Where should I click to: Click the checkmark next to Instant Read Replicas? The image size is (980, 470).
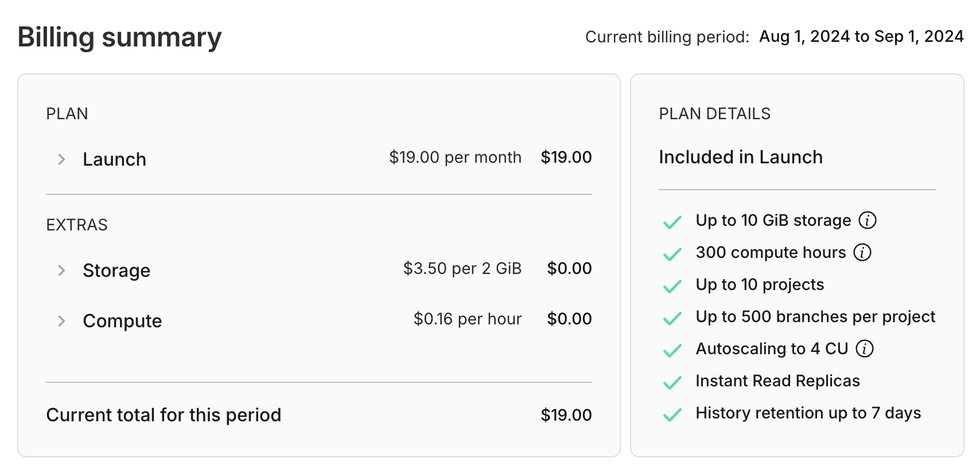672,382
